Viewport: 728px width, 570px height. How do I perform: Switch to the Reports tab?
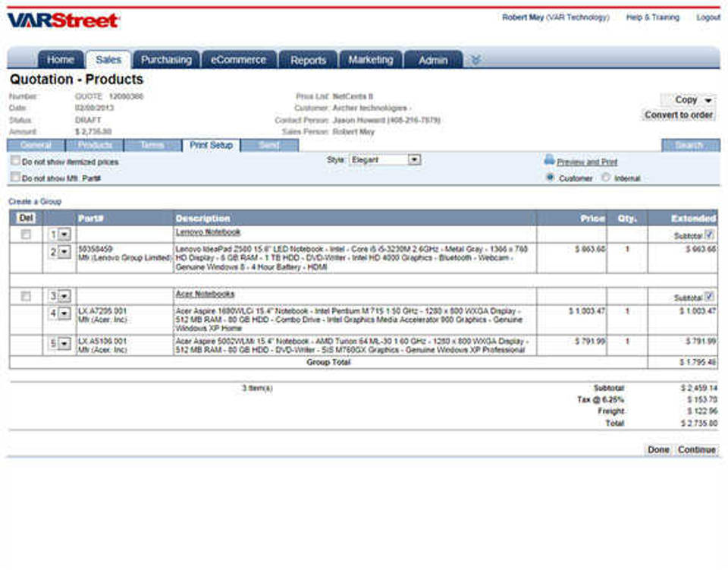308,60
